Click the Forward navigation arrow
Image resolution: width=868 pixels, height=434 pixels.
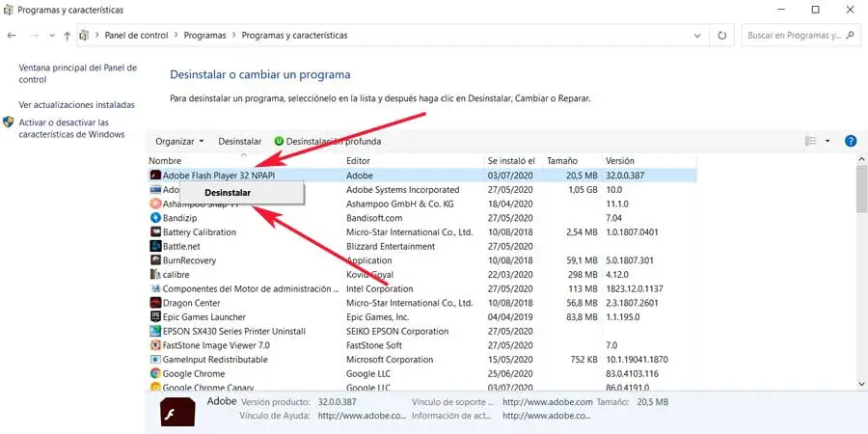pyautogui.click(x=35, y=36)
